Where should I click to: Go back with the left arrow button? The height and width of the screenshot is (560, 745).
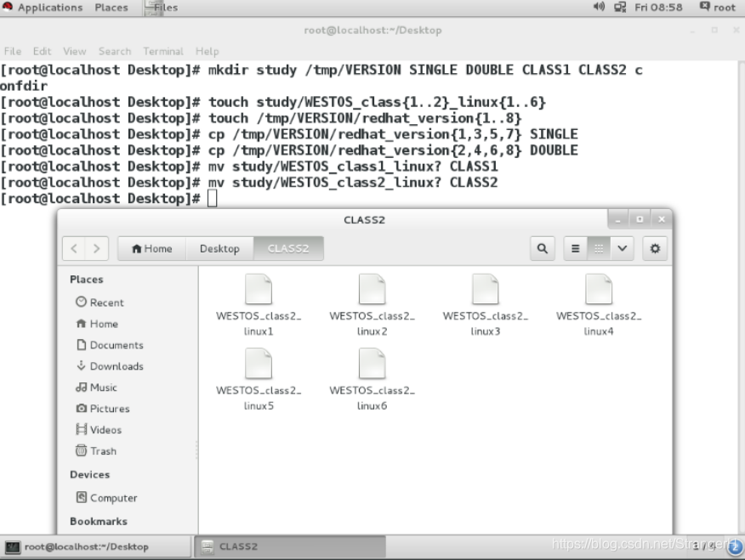pos(74,249)
